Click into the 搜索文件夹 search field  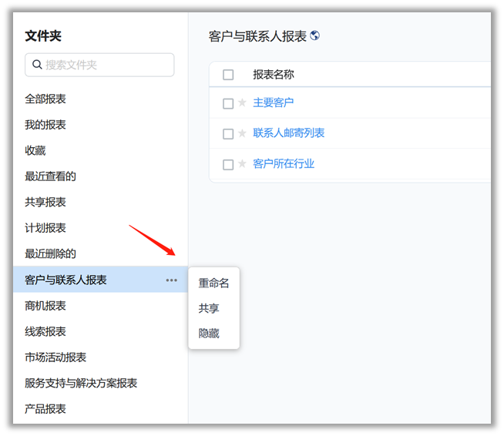(106, 65)
